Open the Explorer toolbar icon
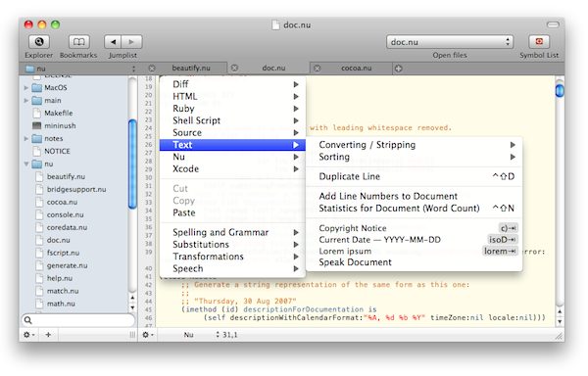The height and width of the screenshot is (376, 588). (x=39, y=41)
